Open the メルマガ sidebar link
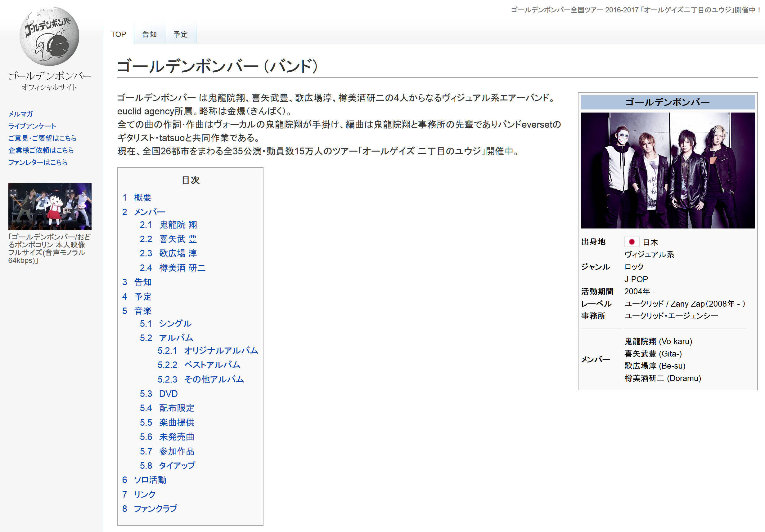 [21, 114]
